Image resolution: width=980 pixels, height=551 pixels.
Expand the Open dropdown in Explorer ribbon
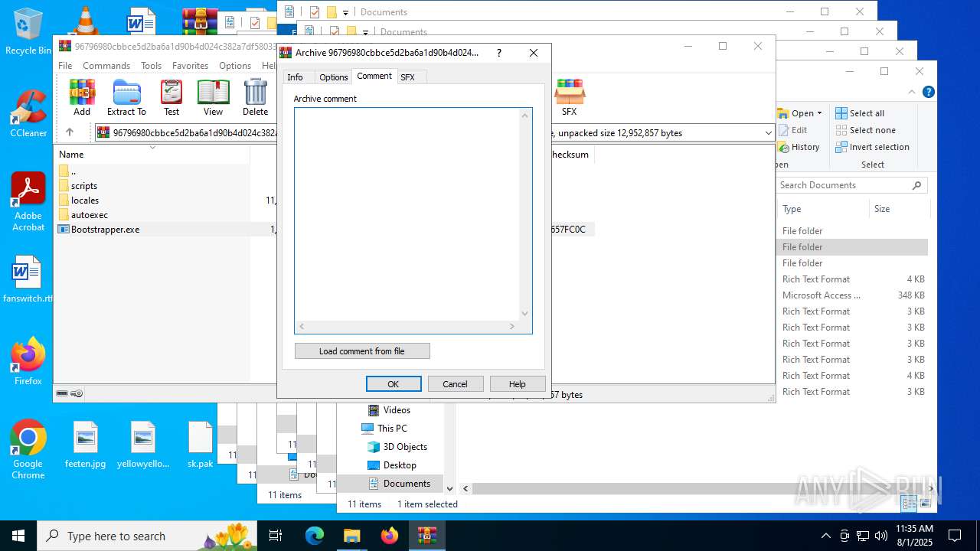819,113
